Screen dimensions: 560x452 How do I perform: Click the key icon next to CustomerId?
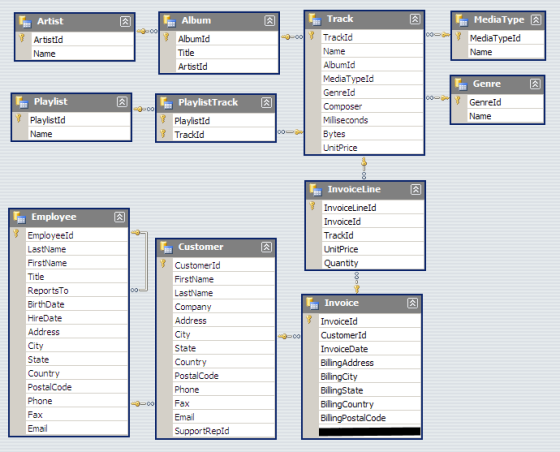[x=163, y=263]
